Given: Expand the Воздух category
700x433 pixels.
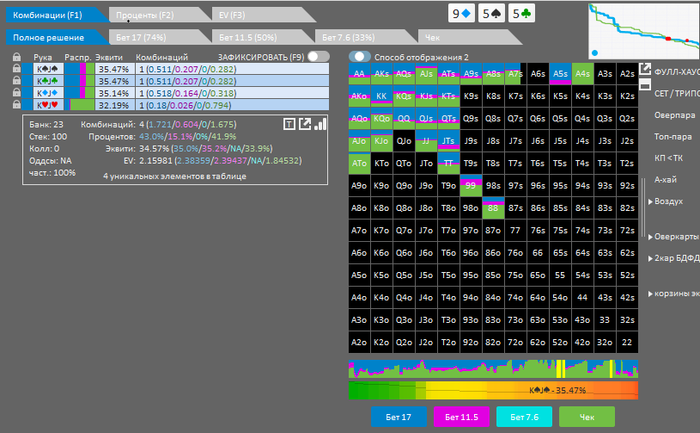Looking at the screenshot, I should tap(650, 201).
